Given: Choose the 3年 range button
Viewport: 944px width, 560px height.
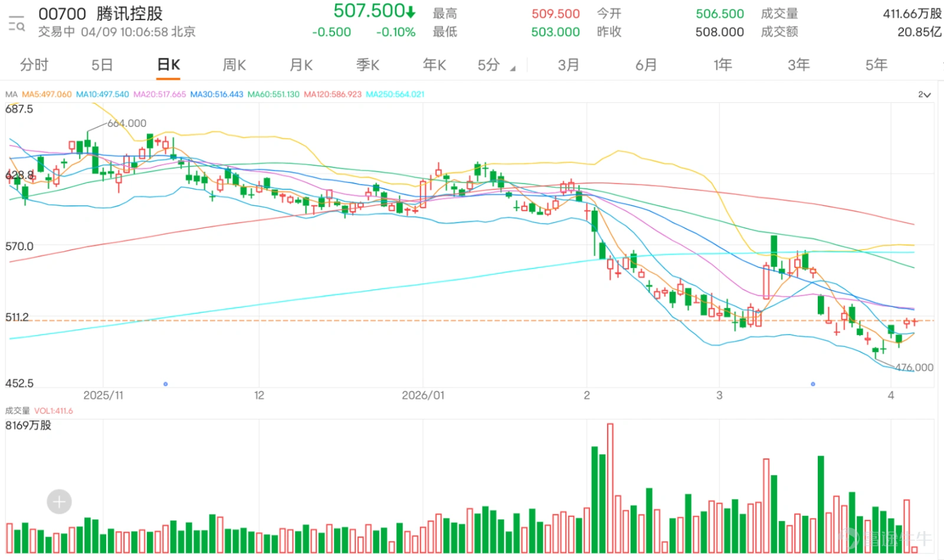Looking at the screenshot, I should (799, 65).
